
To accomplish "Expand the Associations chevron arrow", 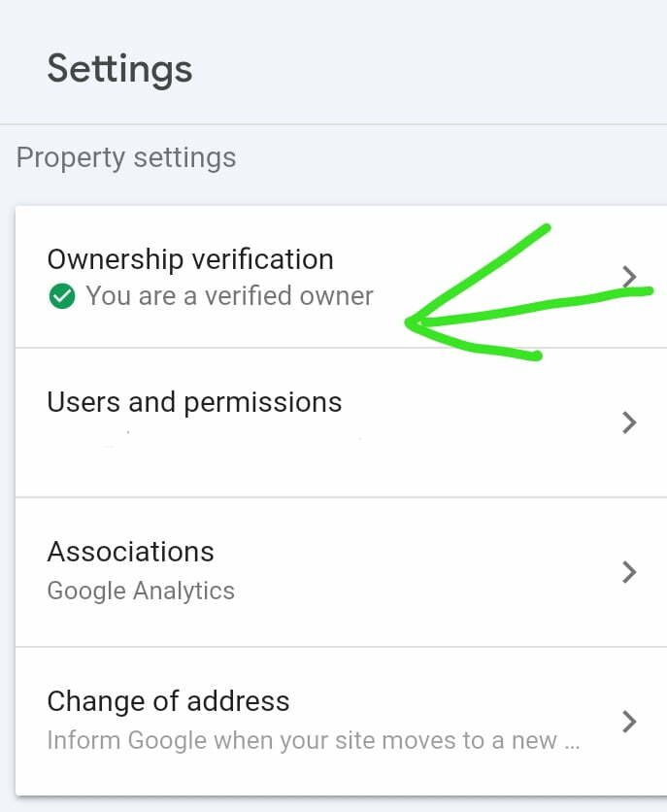I will point(629,572).
